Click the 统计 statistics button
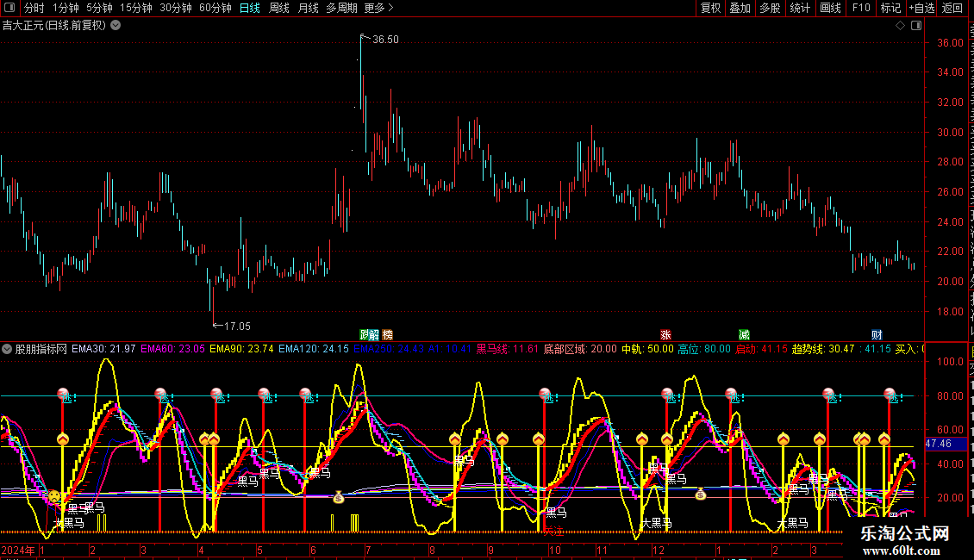Viewport: 974px width, 560px height. (800, 8)
